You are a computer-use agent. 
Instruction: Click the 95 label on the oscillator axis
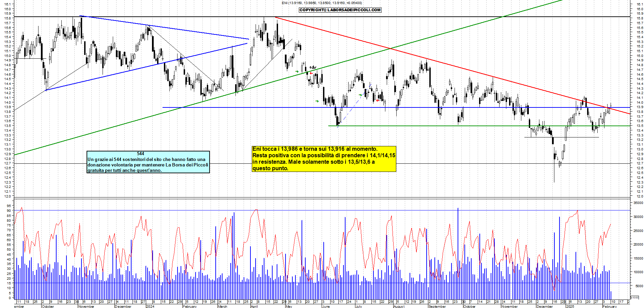tap(9, 206)
